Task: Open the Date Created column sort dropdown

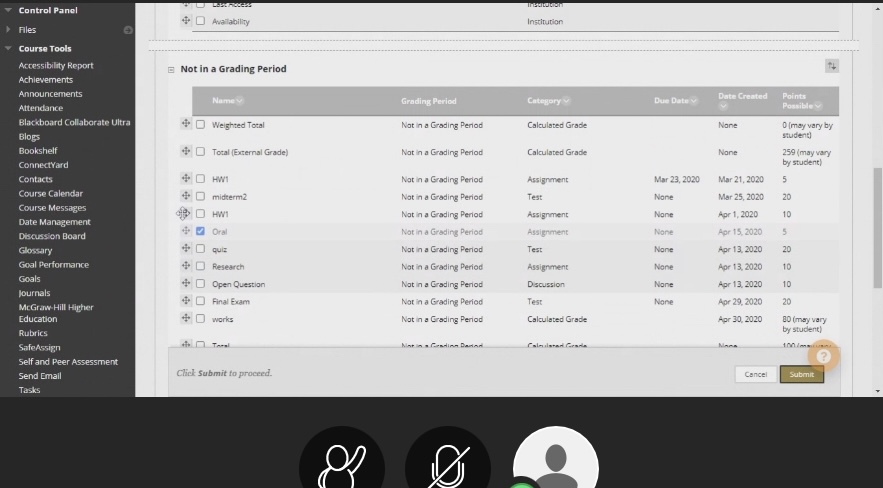Action: pyautogui.click(x=723, y=106)
